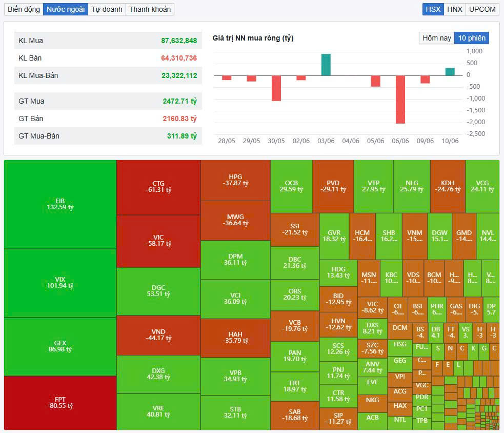Open the DBC 21.36 tỷ tile
Viewport: 504px width, 433px height.
(295, 263)
